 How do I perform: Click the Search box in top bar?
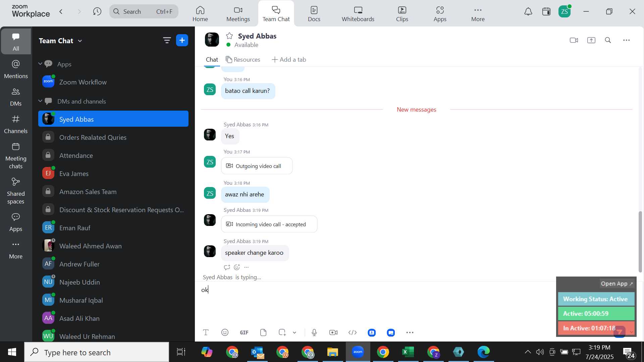[x=144, y=12]
